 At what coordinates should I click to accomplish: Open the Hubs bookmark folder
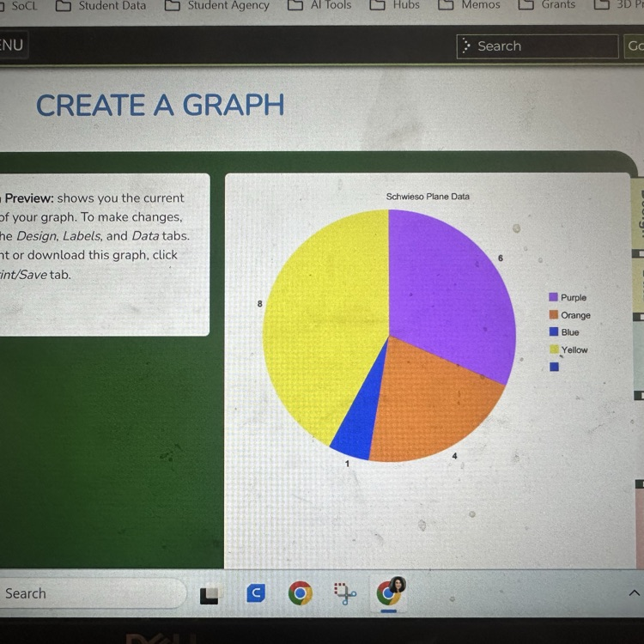point(396,6)
